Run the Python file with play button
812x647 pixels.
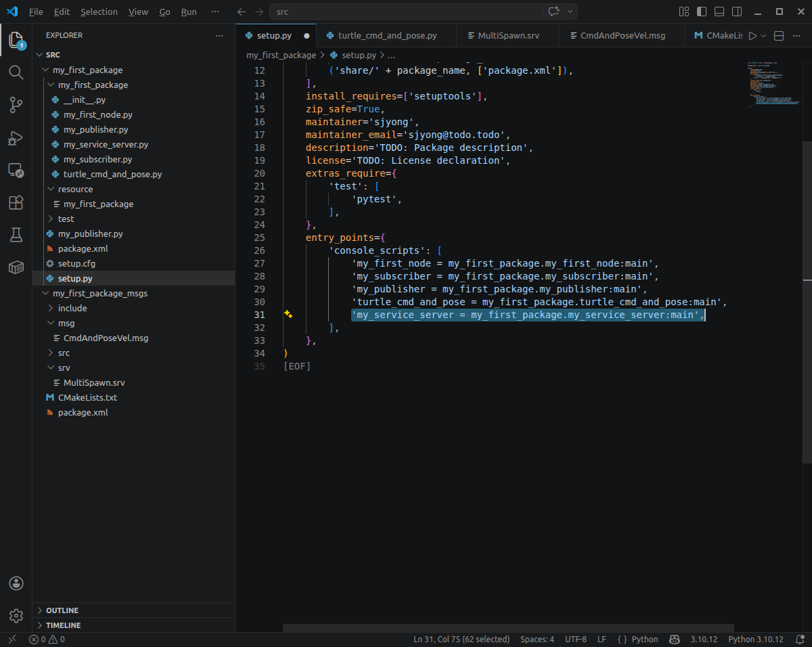click(x=752, y=35)
